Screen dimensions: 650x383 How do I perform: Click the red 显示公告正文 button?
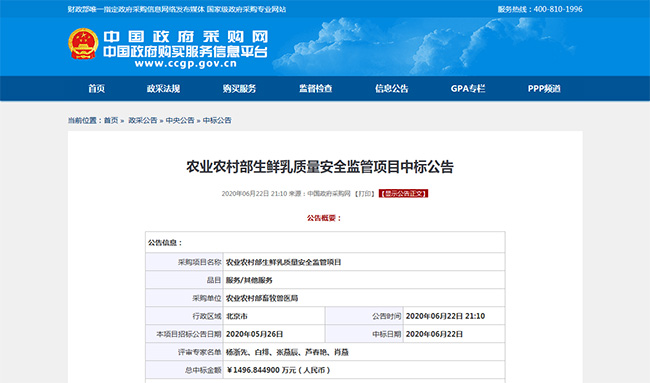pos(403,194)
